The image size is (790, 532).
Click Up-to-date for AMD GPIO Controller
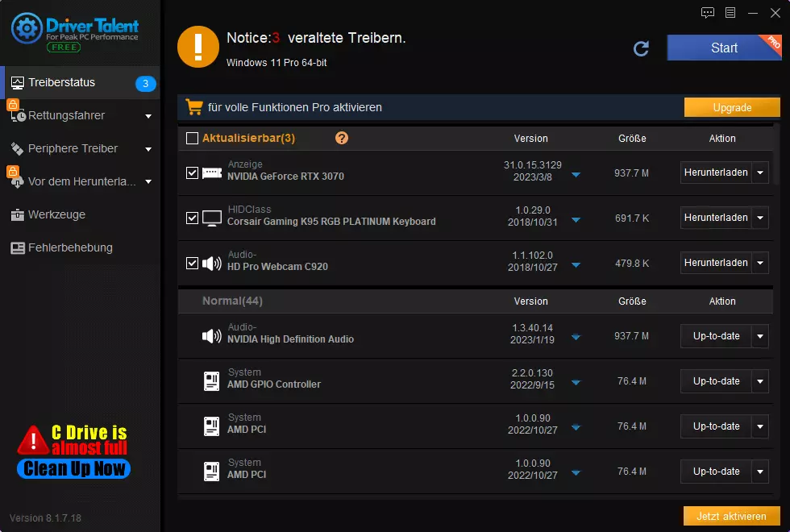point(716,381)
